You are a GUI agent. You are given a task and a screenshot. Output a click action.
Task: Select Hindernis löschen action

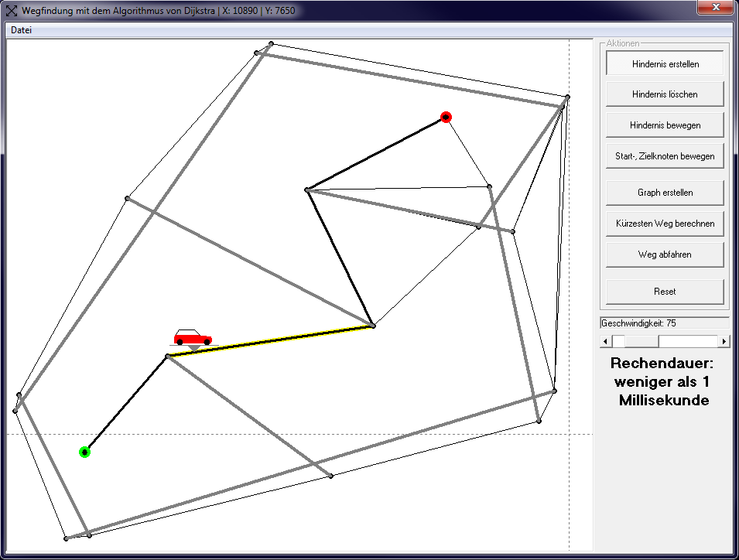click(665, 94)
